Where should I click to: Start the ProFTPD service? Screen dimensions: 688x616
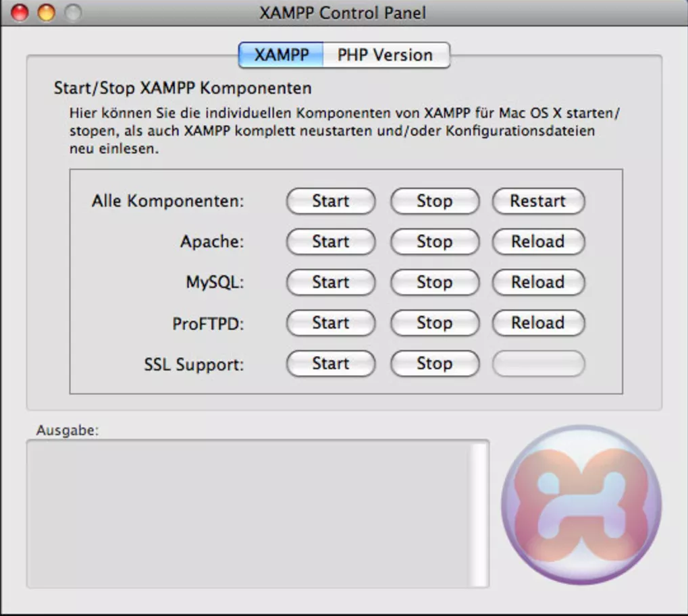331,323
